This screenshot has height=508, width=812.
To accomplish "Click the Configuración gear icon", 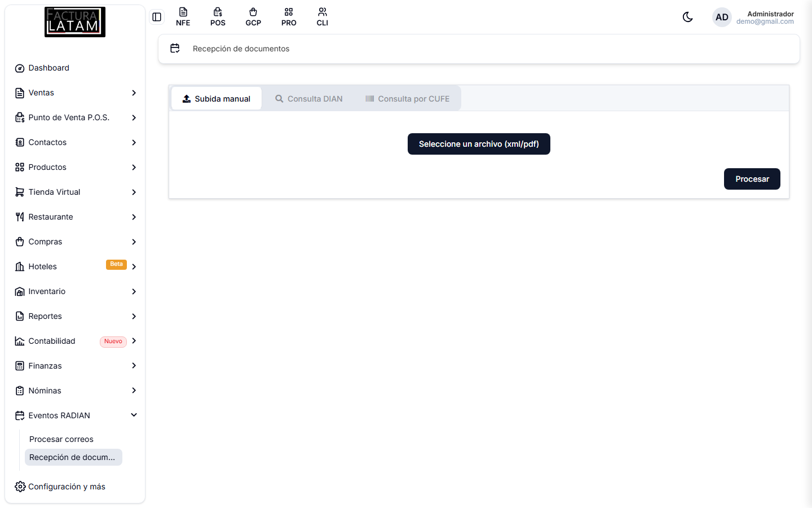I will point(20,487).
